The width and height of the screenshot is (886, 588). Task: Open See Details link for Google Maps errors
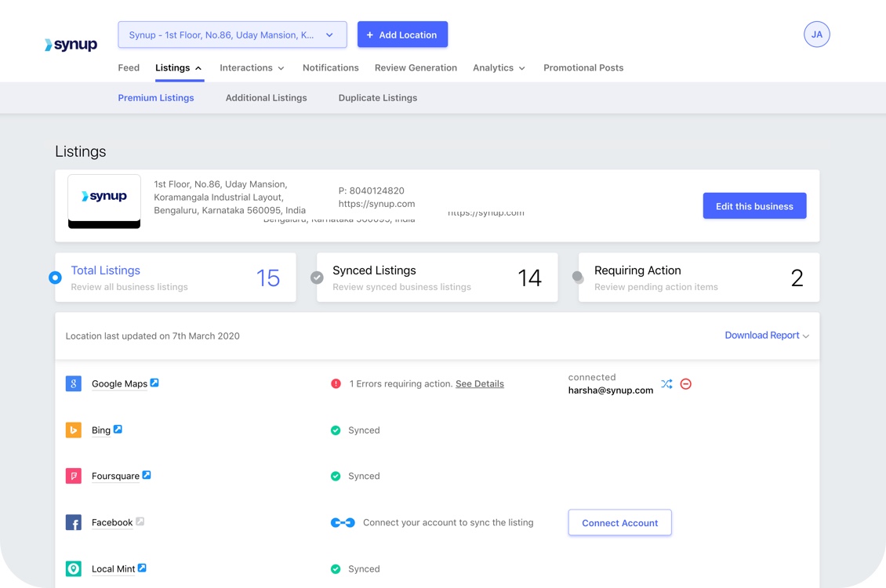pos(479,384)
